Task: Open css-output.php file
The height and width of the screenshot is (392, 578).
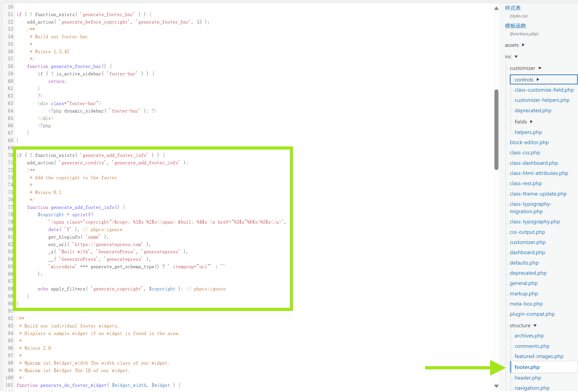Action: tap(527, 232)
